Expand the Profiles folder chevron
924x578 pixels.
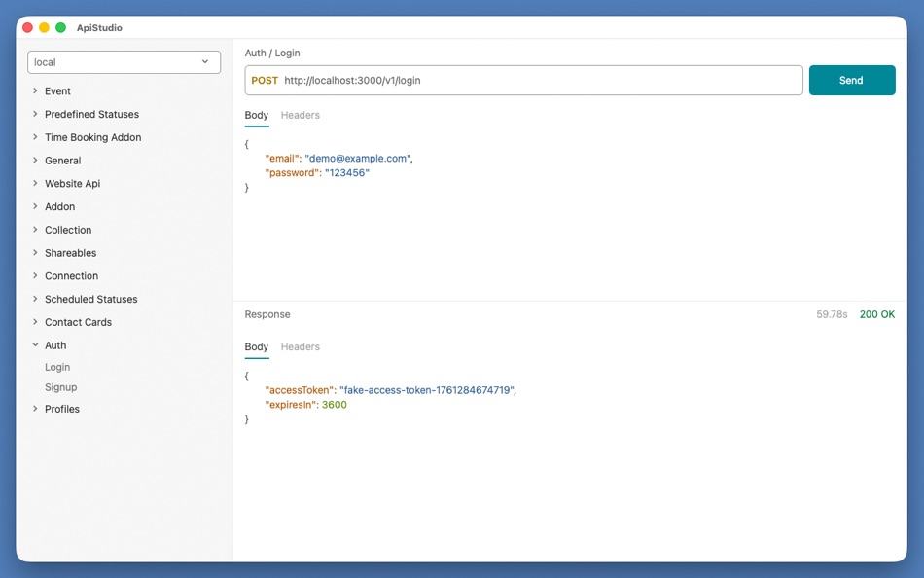click(35, 409)
